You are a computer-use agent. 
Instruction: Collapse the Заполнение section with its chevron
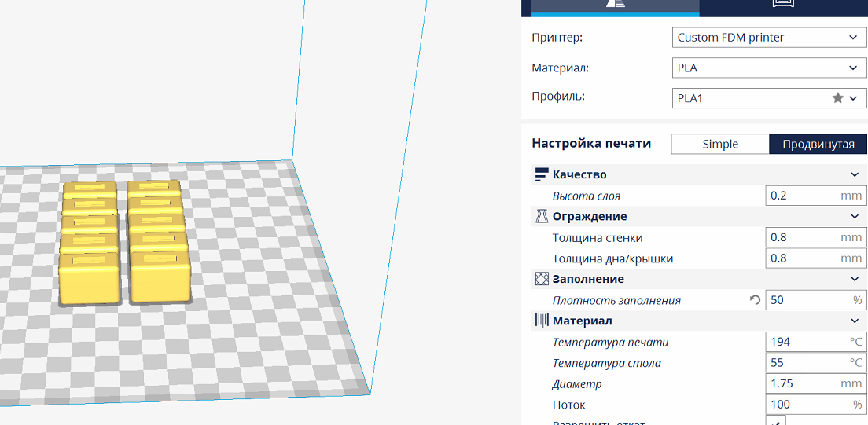pos(855,279)
